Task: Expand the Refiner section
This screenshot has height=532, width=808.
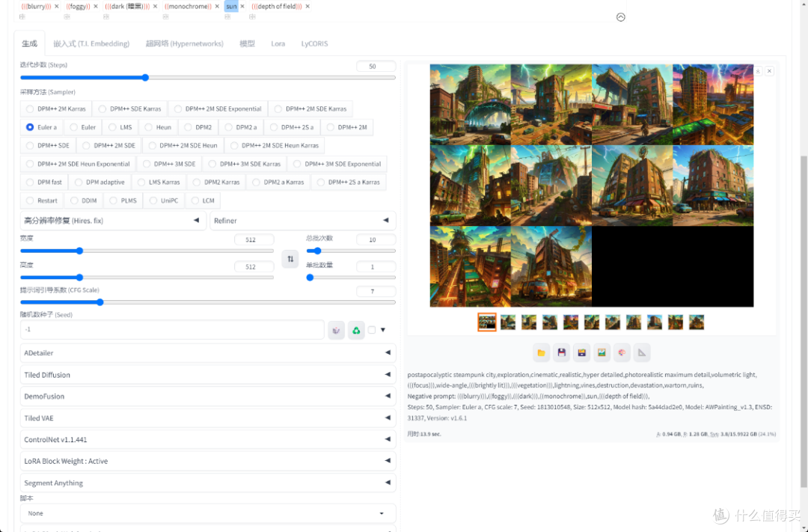Action: (x=303, y=221)
